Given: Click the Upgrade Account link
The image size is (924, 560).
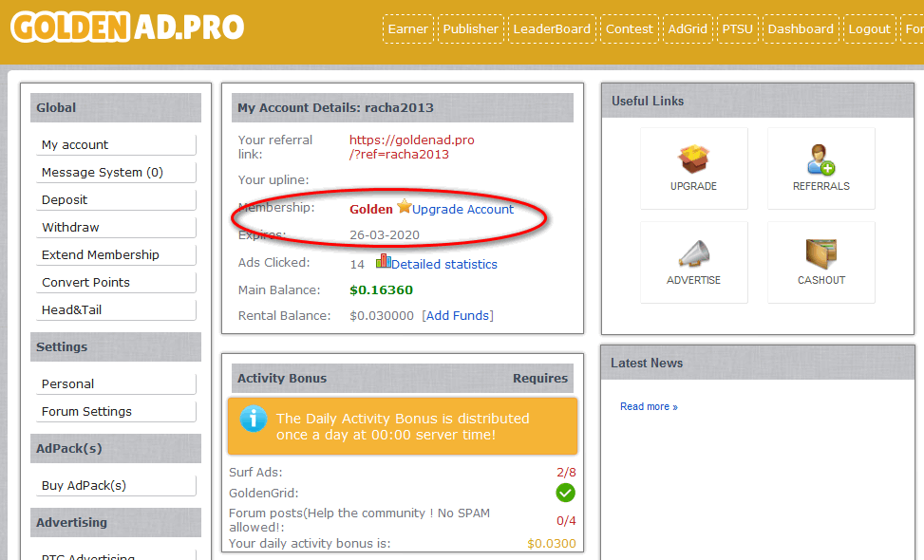Looking at the screenshot, I should click(x=462, y=210).
